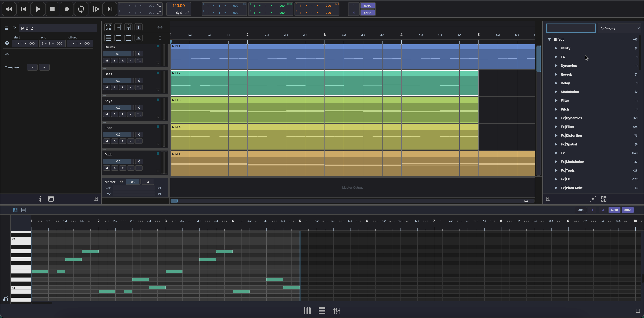Collapse the Effect tree root
The image size is (644, 318).
pos(549,40)
